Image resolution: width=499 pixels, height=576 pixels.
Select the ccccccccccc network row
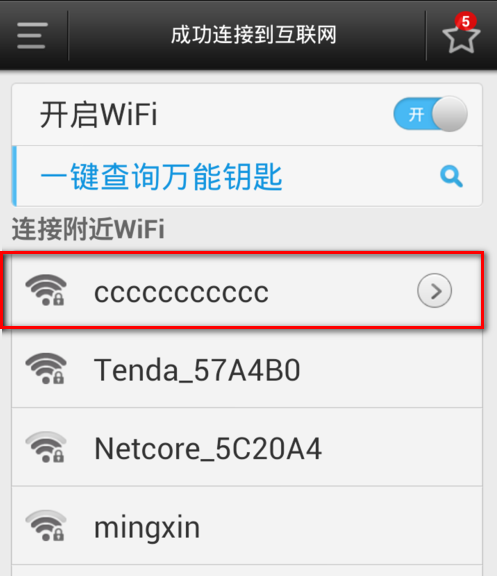point(243,290)
